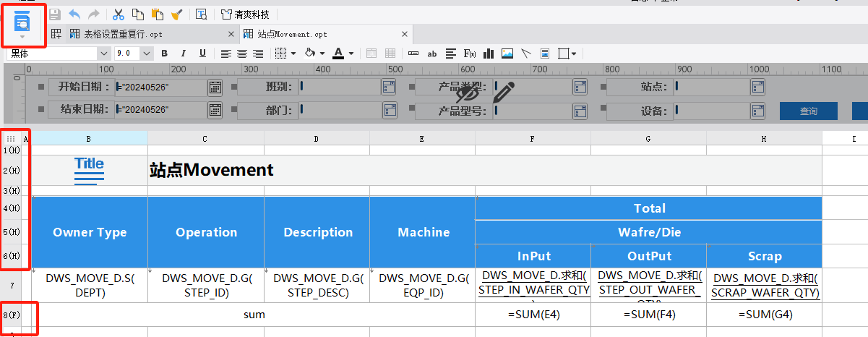Screen dimensions: 868x337
Task: Expand the fill color dropdown arrow
Action: click(322, 53)
